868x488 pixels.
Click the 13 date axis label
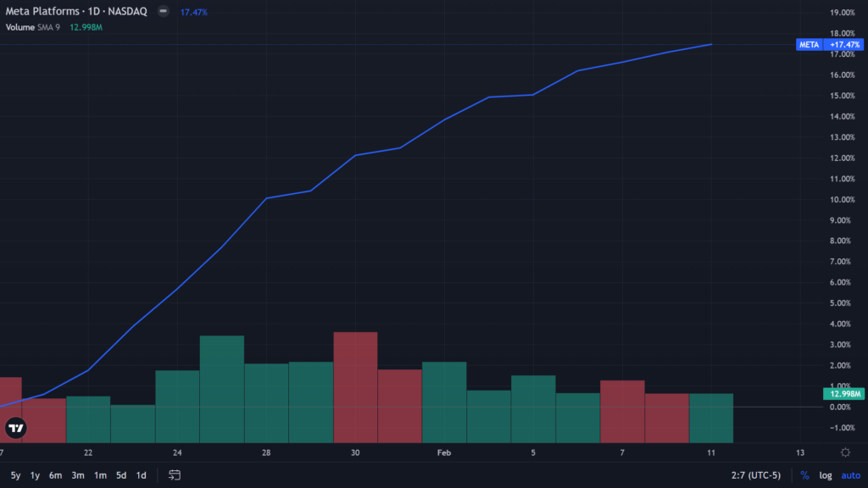[800, 452]
